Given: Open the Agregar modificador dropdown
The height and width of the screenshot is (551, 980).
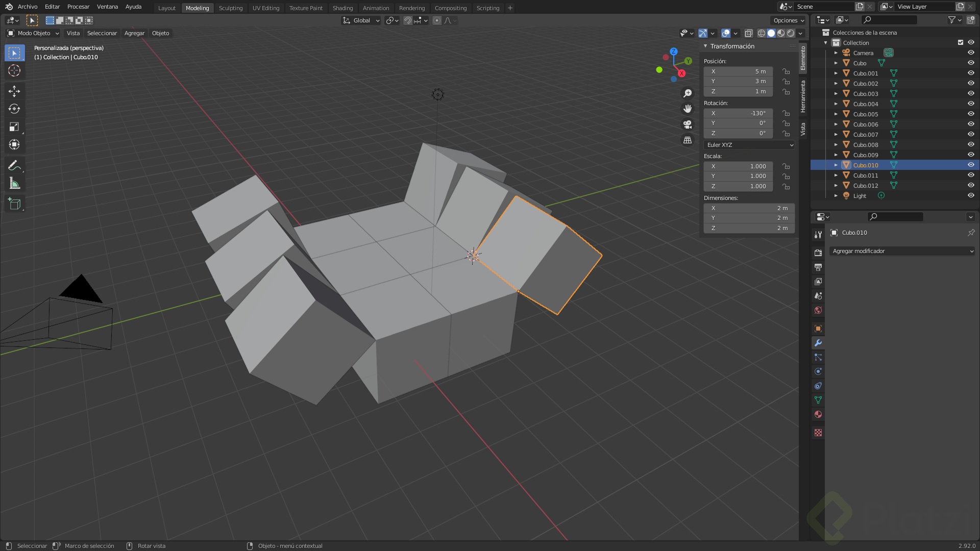Looking at the screenshot, I should click(902, 251).
